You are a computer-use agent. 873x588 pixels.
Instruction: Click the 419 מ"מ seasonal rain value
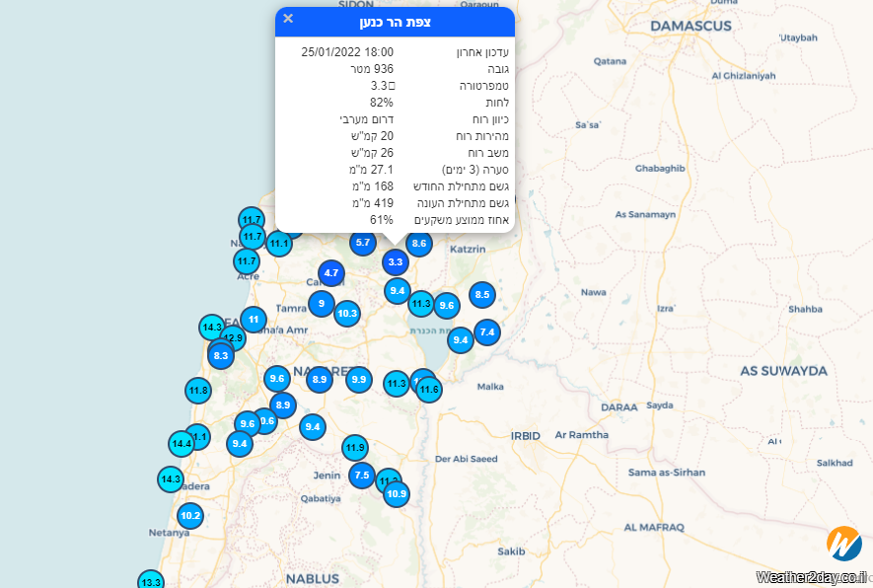pos(373,202)
